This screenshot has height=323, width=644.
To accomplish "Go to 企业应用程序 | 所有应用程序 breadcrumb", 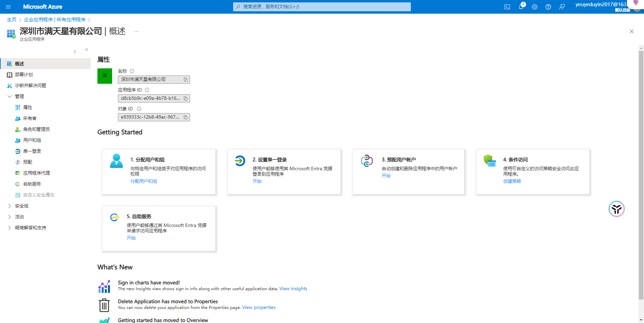I will 55,19.
